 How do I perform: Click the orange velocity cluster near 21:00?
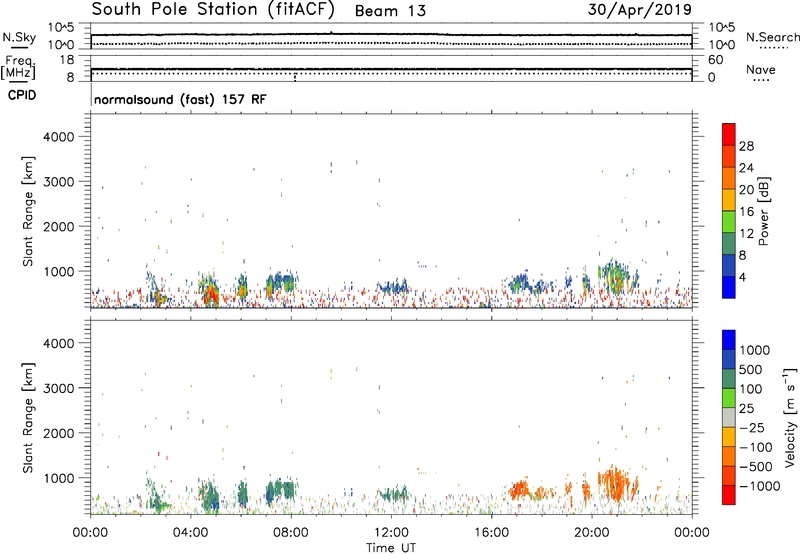[615, 484]
